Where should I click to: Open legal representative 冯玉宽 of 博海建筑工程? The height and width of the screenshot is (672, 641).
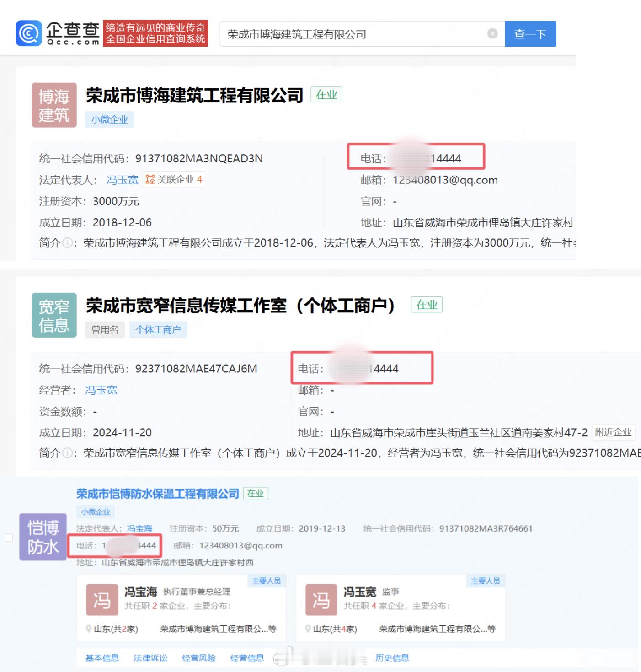point(122,180)
